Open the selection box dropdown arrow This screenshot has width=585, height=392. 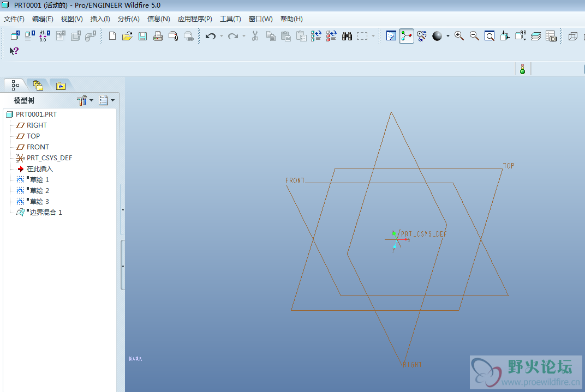point(373,36)
